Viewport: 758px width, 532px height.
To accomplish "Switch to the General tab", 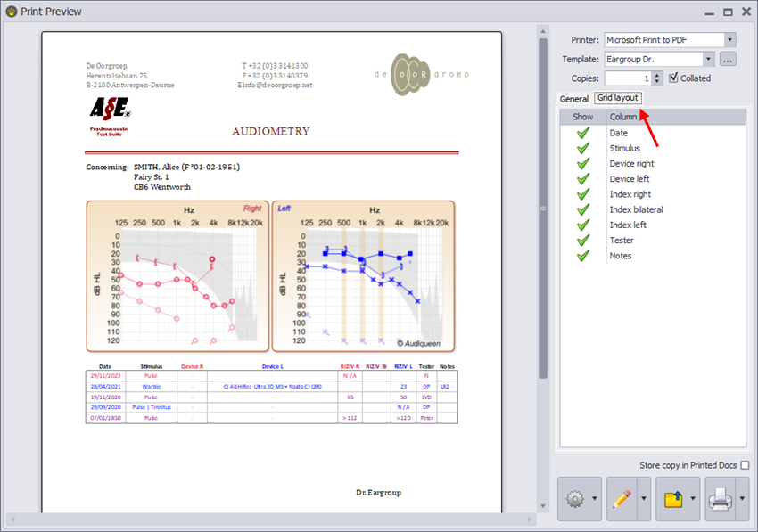I will click(573, 99).
